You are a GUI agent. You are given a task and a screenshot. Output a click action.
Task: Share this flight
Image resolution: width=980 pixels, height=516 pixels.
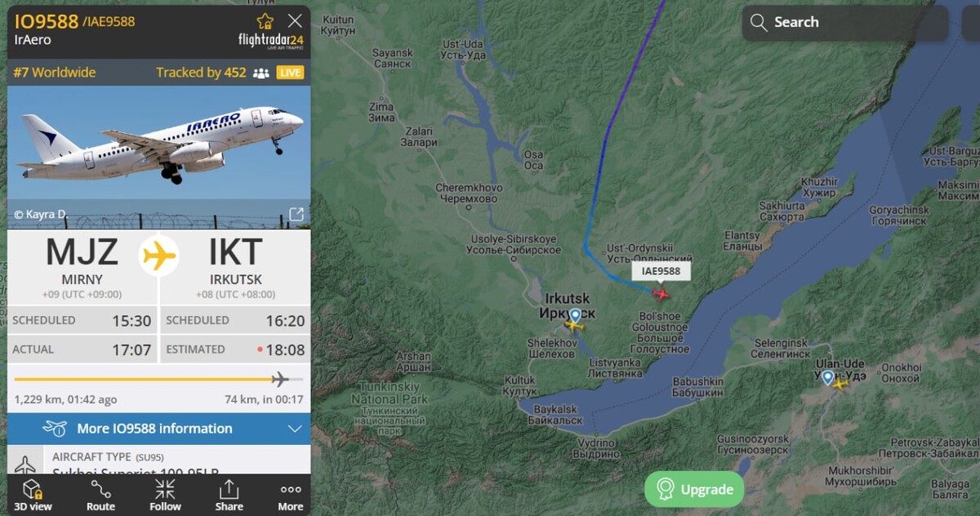pos(229,495)
